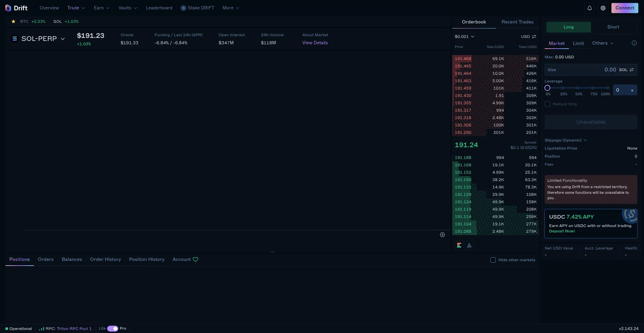Open the View Details link
Viewport: 644px width, 333px height.
point(315,43)
